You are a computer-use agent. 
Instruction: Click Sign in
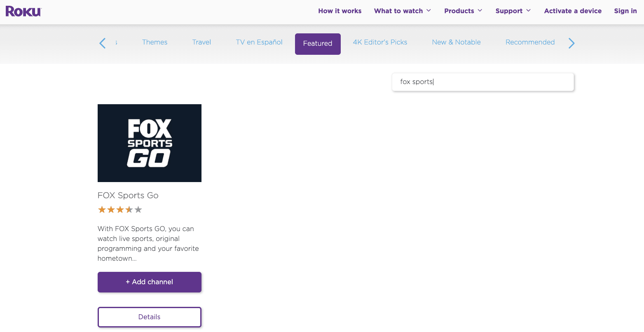tap(625, 11)
